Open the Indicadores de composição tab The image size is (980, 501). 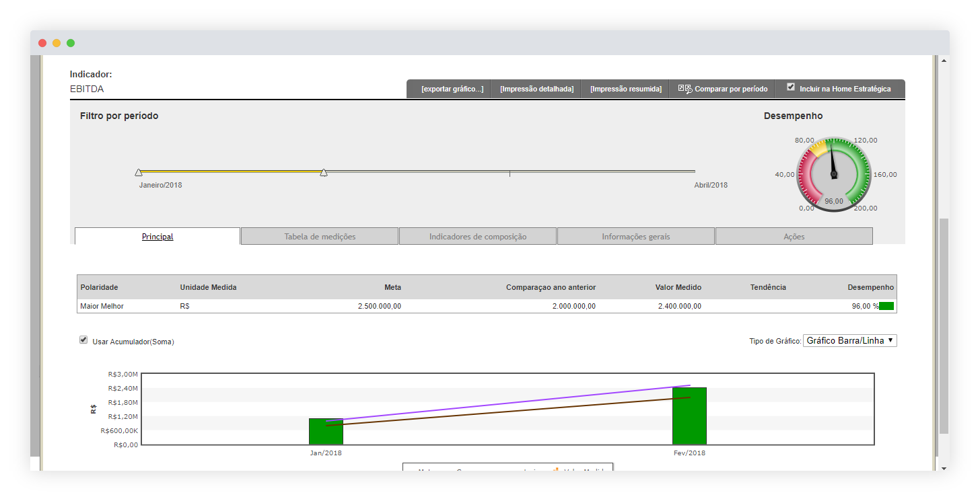(x=478, y=237)
